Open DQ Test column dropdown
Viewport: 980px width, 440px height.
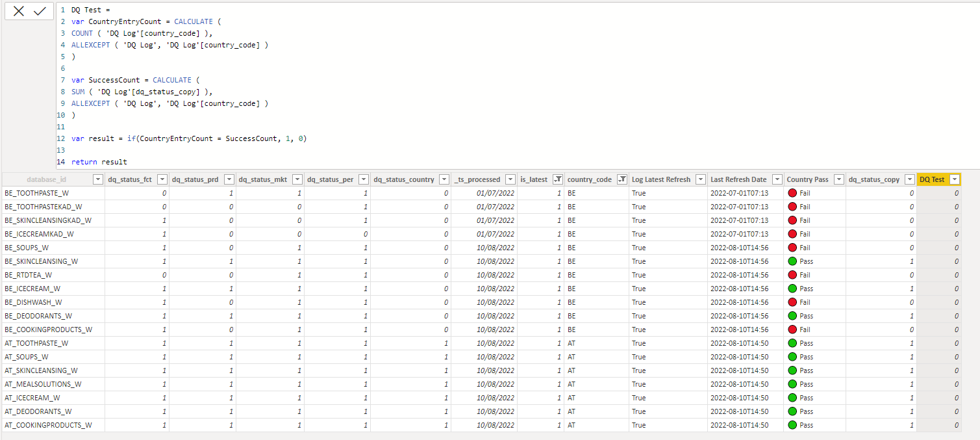[954, 179]
